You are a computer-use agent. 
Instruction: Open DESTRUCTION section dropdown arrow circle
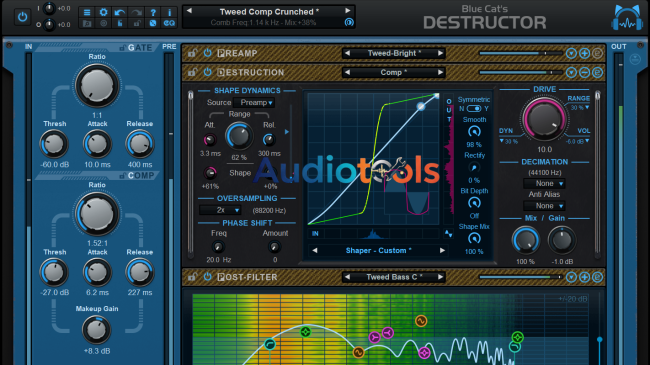click(x=571, y=73)
